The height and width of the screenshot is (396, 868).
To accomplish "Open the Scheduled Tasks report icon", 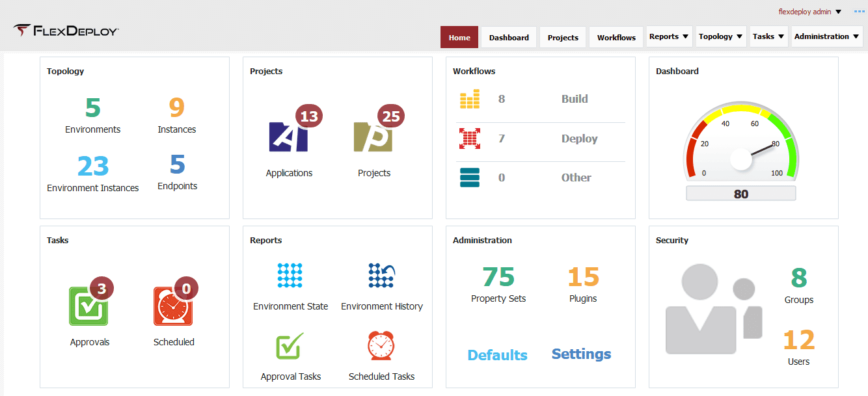I will coord(381,346).
